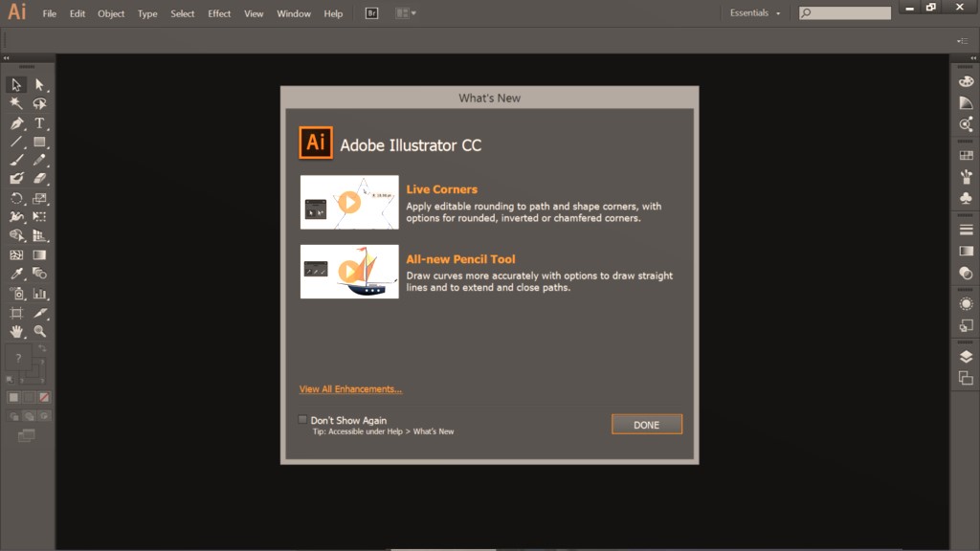
Task: Open the Essentials workspace dropdown
Action: click(x=755, y=13)
